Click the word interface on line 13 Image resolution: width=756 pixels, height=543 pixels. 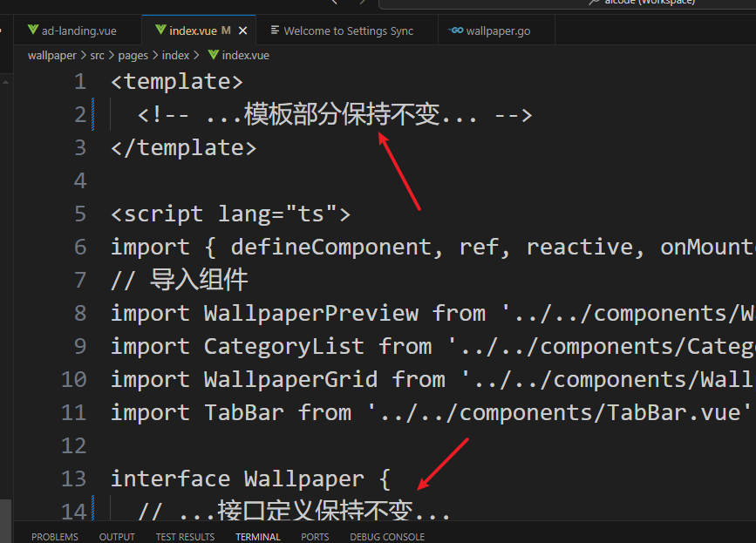(x=170, y=479)
